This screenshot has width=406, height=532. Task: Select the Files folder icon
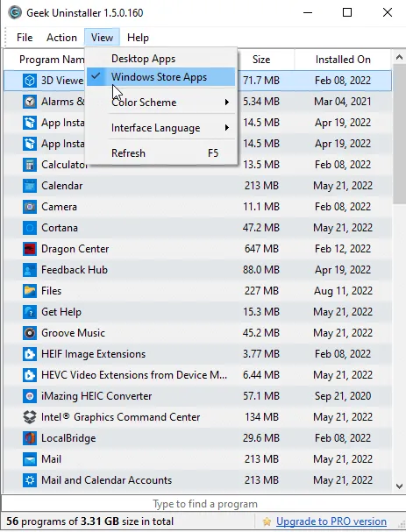coord(30,291)
